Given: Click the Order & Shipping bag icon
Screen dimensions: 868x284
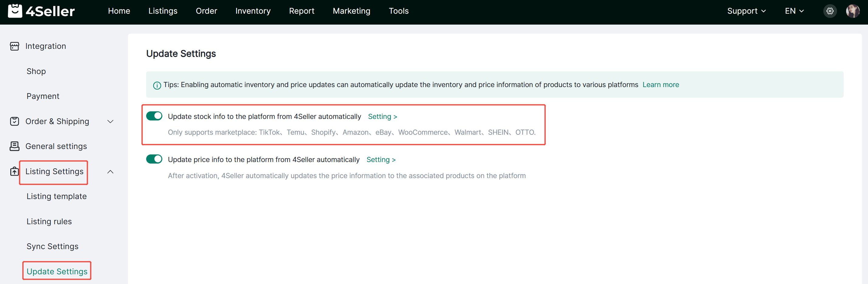Looking at the screenshot, I should point(15,121).
